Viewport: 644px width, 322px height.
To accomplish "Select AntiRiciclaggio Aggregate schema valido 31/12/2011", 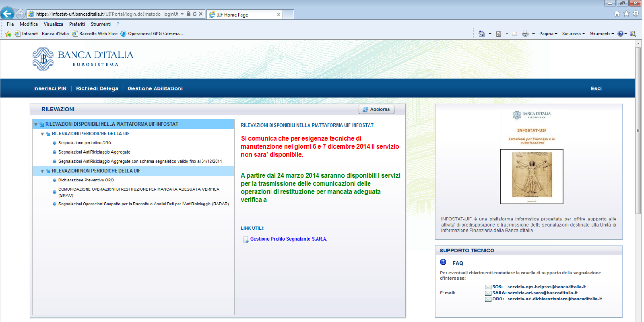I will point(140,162).
